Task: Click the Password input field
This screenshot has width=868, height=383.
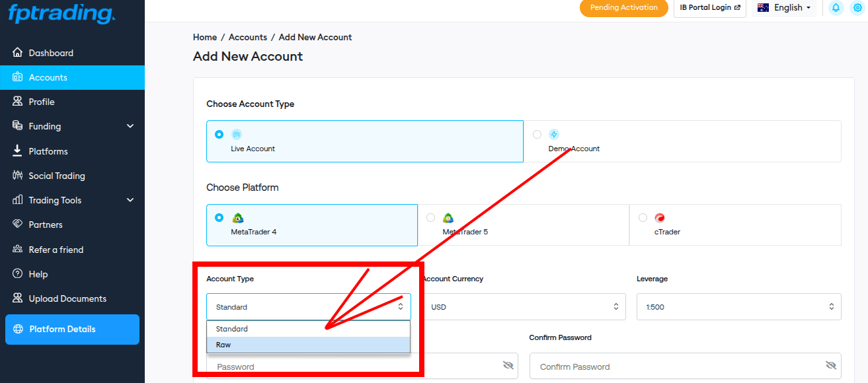Action: pyautogui.click(x=362, y=366)
